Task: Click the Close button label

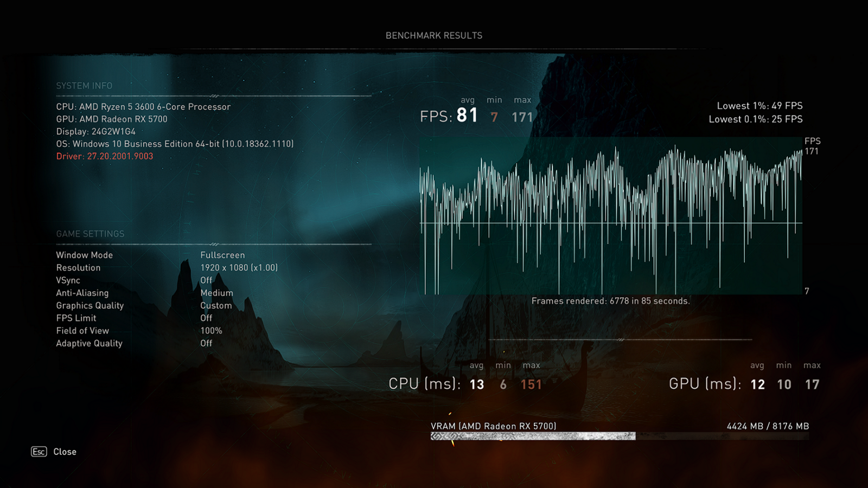Action: [65, 452]
